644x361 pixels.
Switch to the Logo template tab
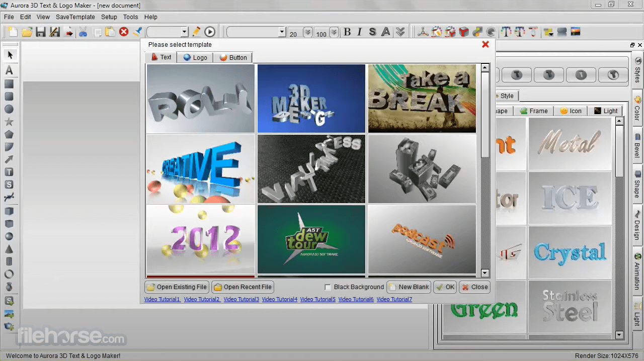(x=195, y=57)
